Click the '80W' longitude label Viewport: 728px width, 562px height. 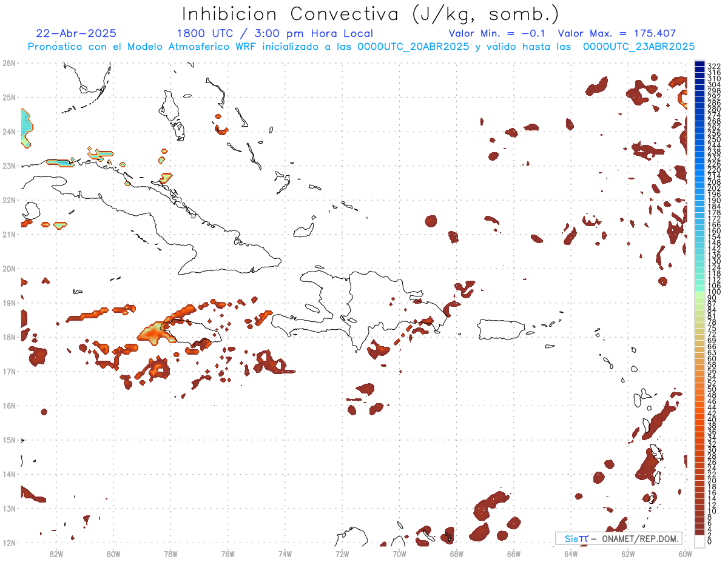pos(113,554)
